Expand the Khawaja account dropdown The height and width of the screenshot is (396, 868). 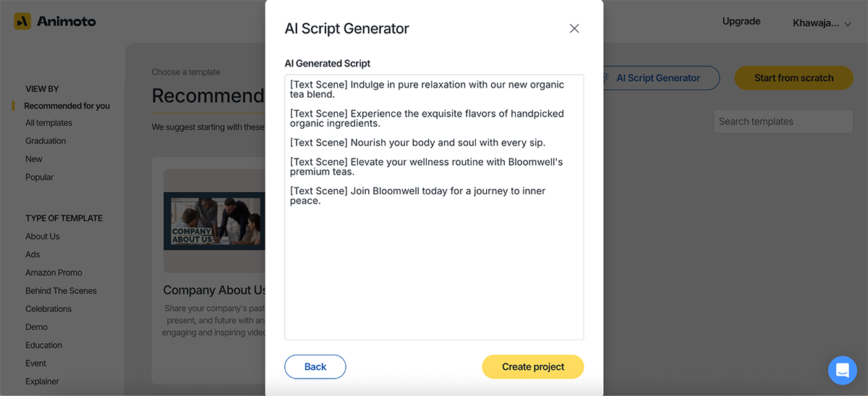coord(822,23)
